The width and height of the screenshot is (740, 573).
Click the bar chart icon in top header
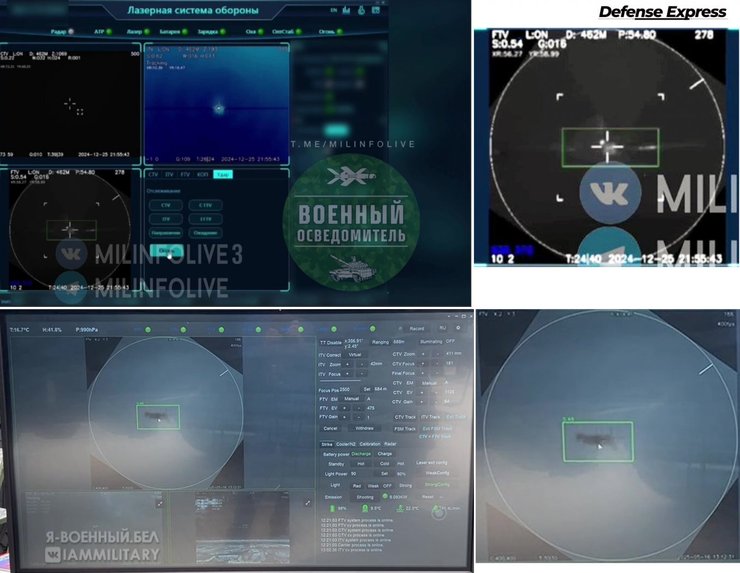[x=346, y=10]
